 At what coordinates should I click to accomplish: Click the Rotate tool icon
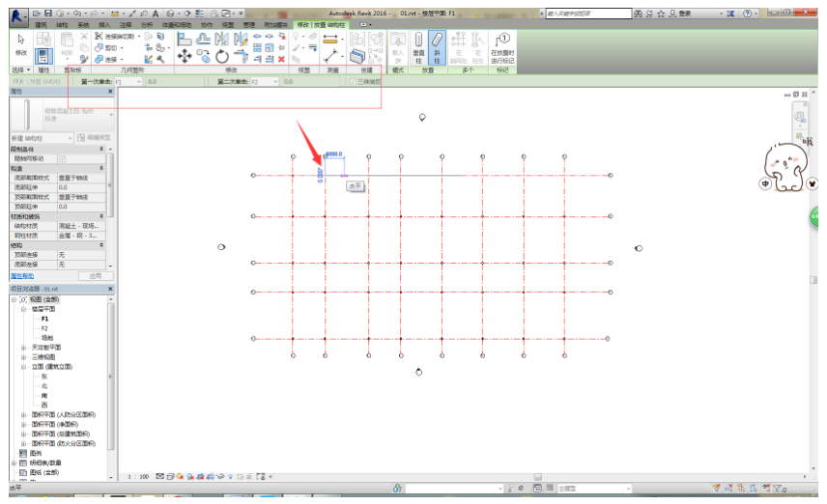[220, 58]
